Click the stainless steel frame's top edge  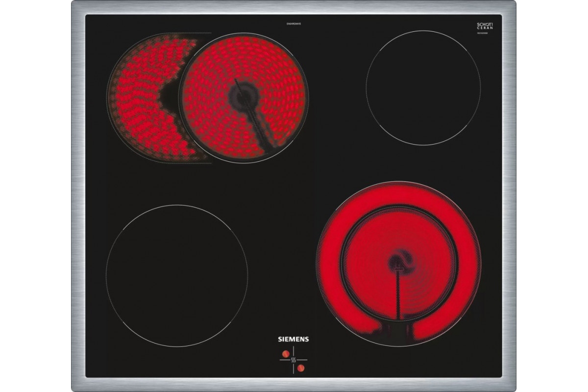tap(294, 7)
